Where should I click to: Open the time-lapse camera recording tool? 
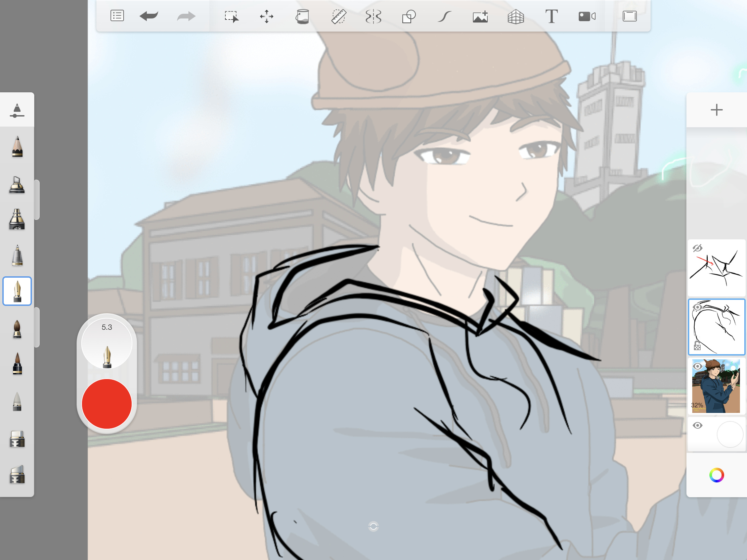(586, 16)
